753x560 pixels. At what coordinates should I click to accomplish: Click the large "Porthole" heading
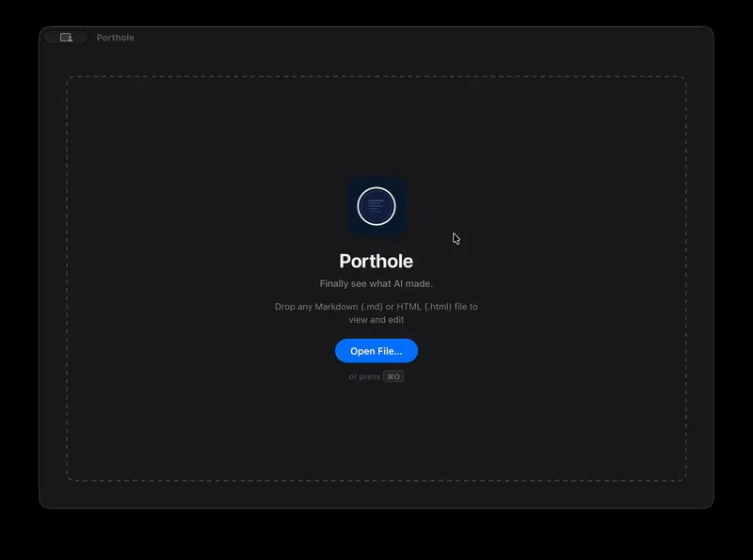pyautogui.click(x=376, y=261)
